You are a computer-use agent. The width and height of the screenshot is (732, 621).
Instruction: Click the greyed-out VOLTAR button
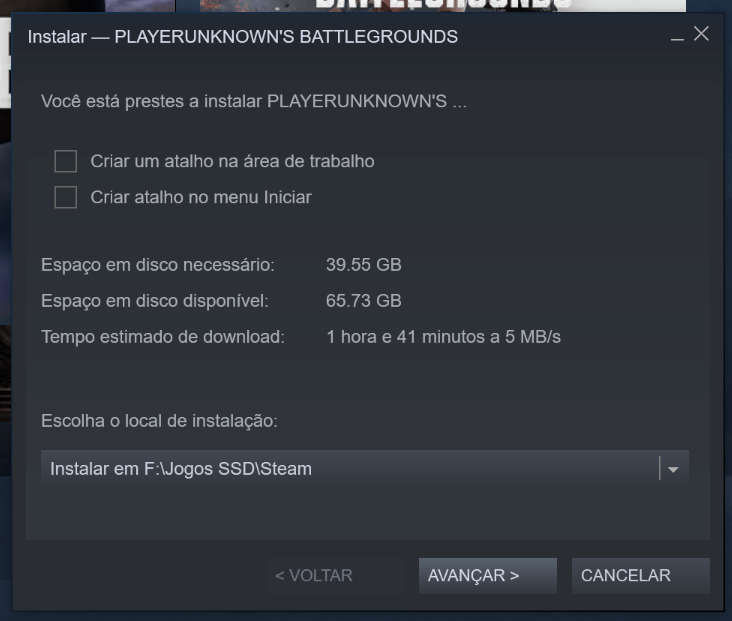point(335,576)
